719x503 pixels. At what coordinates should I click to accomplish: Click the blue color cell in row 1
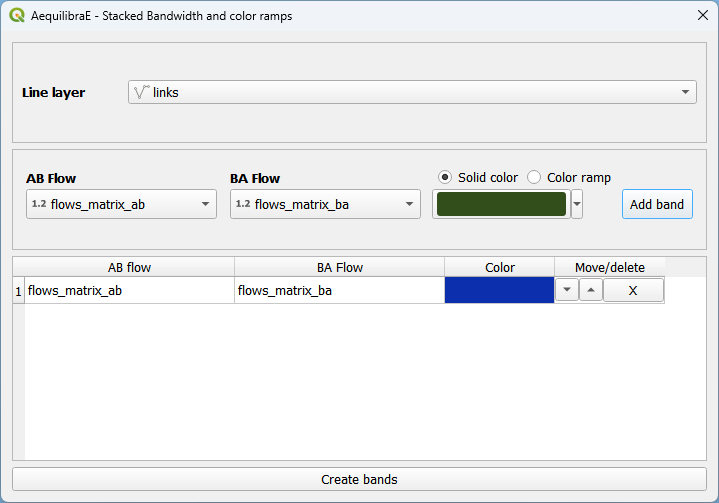click(499, 290)
